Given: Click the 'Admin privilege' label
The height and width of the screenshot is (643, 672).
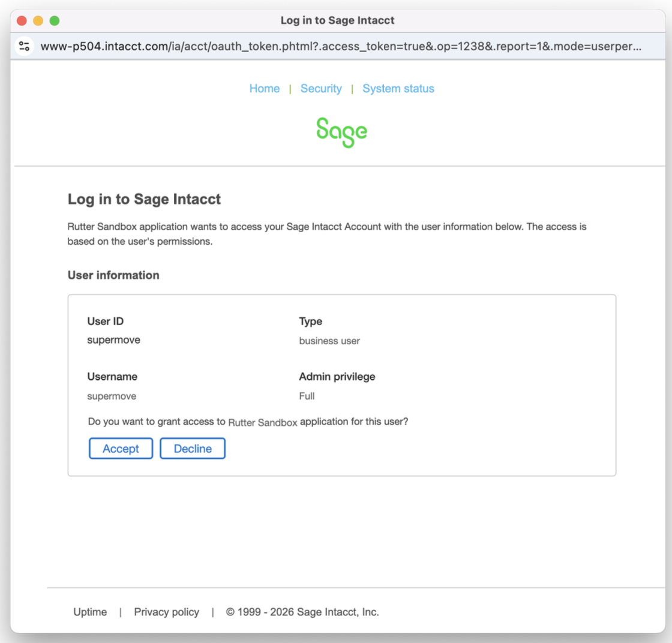Looking at the screenshot, I should click(x=337, y=377).
